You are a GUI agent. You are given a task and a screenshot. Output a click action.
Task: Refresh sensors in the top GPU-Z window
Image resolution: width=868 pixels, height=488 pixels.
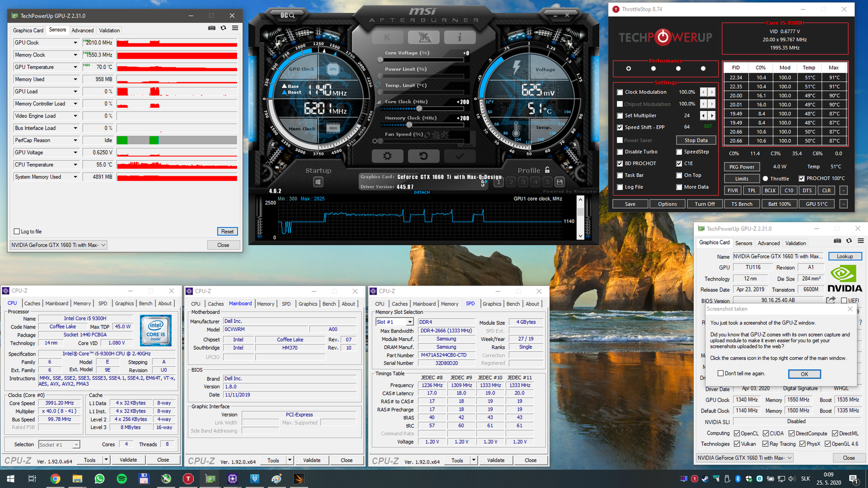tap(223, 28)
